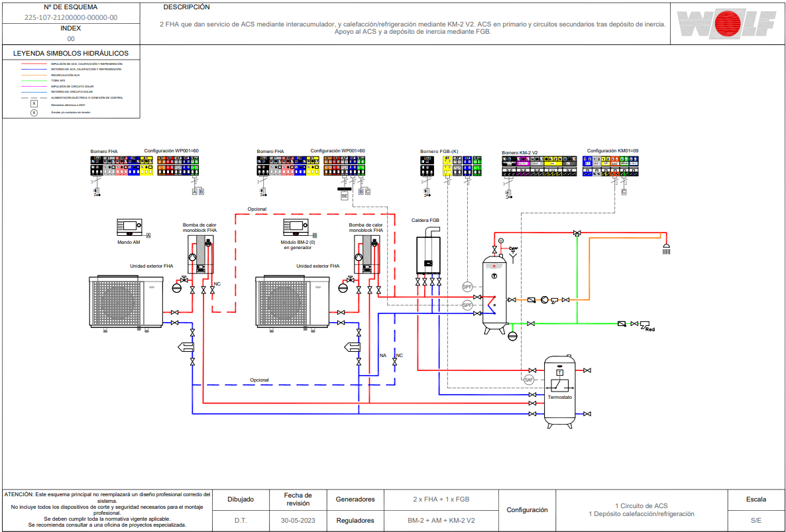Click the Red mains water tap symbol
The height and width of the screenshot is (532, 786).
tap(646, 325)
